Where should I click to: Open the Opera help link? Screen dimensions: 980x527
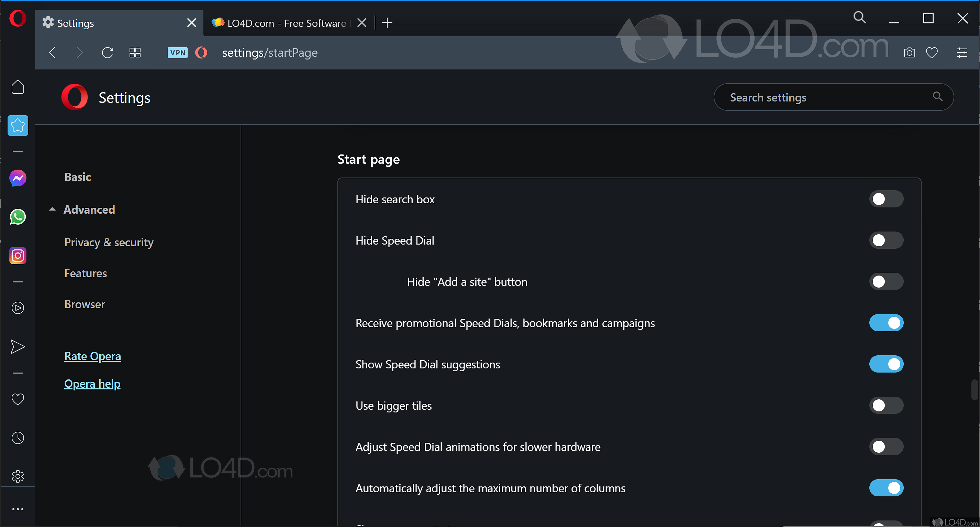[x=92, y=384]
